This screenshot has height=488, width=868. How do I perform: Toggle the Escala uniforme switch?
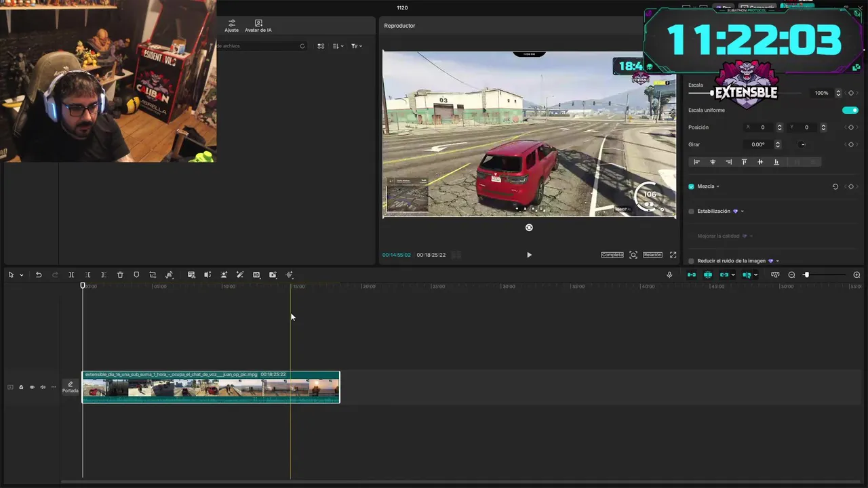[850, 110]
